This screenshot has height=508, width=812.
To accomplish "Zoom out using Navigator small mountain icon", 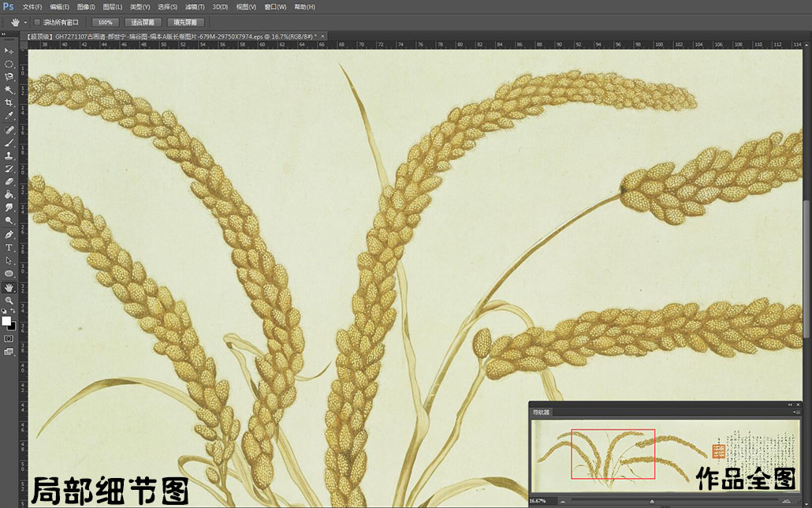I will click(x=563, y=501).
